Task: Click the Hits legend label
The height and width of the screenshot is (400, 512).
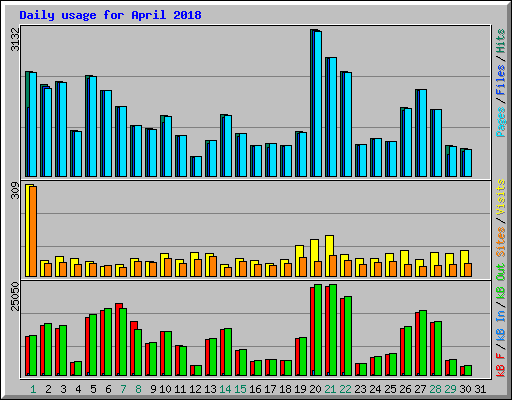Action: pyautogui.click(x=501, y=41)
